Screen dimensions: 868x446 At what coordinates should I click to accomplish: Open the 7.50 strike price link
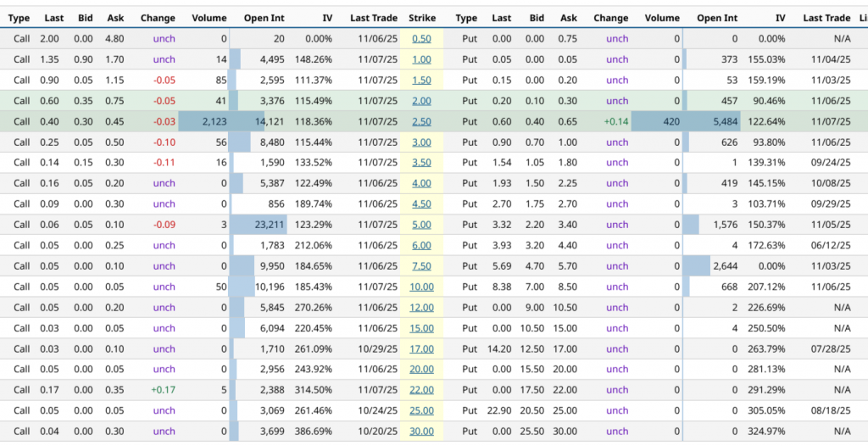click(421, 266)
